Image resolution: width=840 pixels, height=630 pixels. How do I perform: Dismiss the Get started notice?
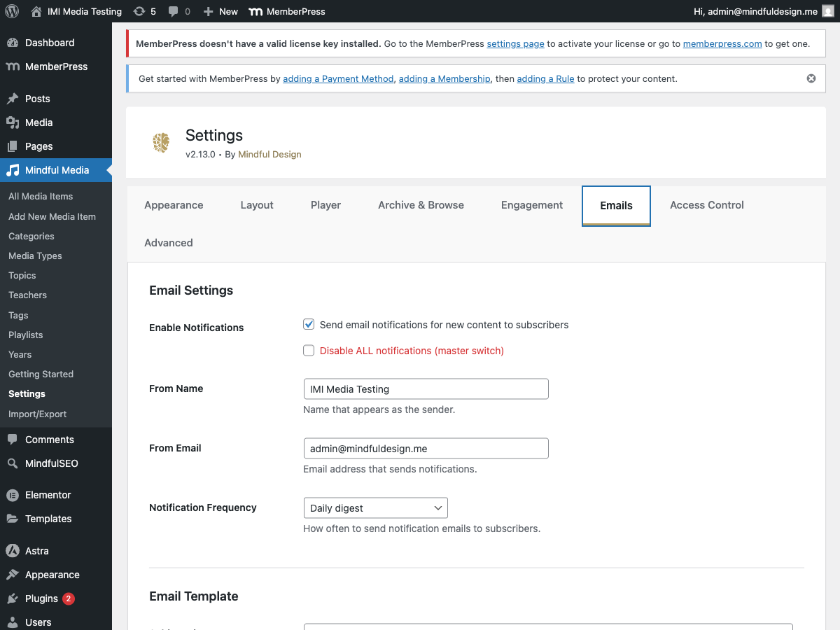[x=811, y=78]
